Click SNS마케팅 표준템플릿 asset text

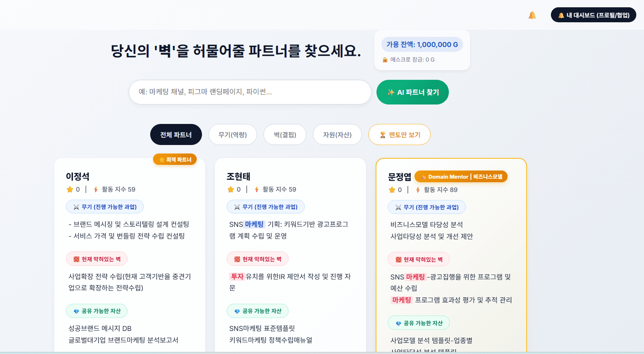pos(262,328)
